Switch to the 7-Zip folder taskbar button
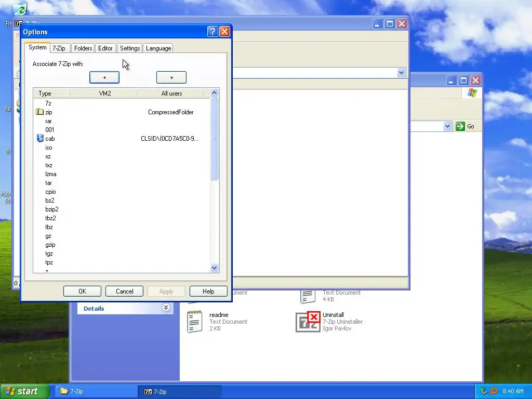This screenshot has width=532, height=399. [96, 391]
